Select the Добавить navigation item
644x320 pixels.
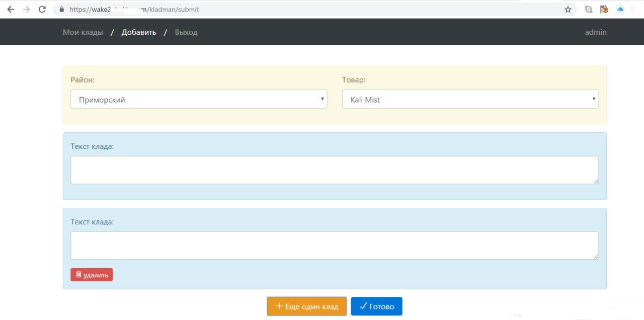[139, 32]
